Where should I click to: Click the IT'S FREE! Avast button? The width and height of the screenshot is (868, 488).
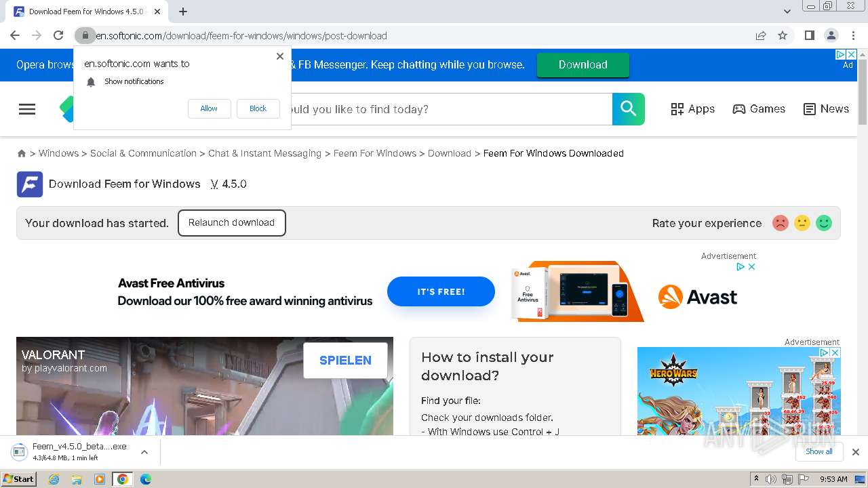click(x=441, y=291)
